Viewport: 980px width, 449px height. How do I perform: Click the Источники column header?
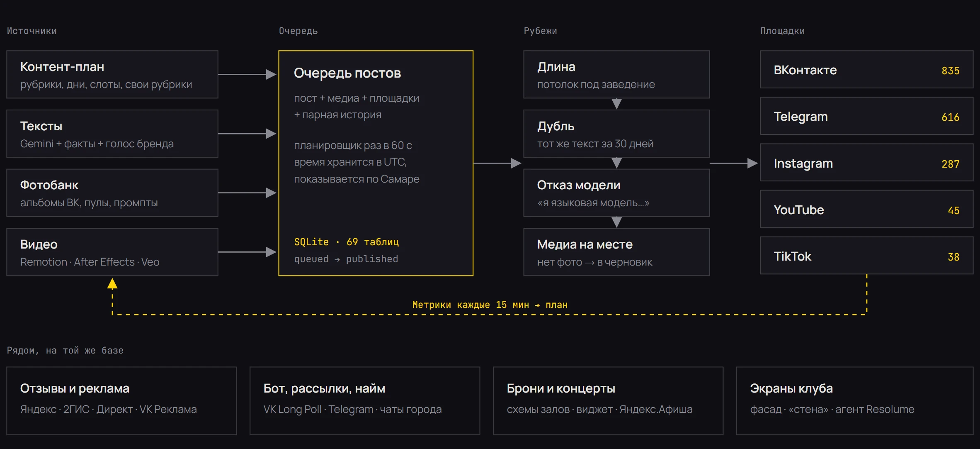click(32, 31)
